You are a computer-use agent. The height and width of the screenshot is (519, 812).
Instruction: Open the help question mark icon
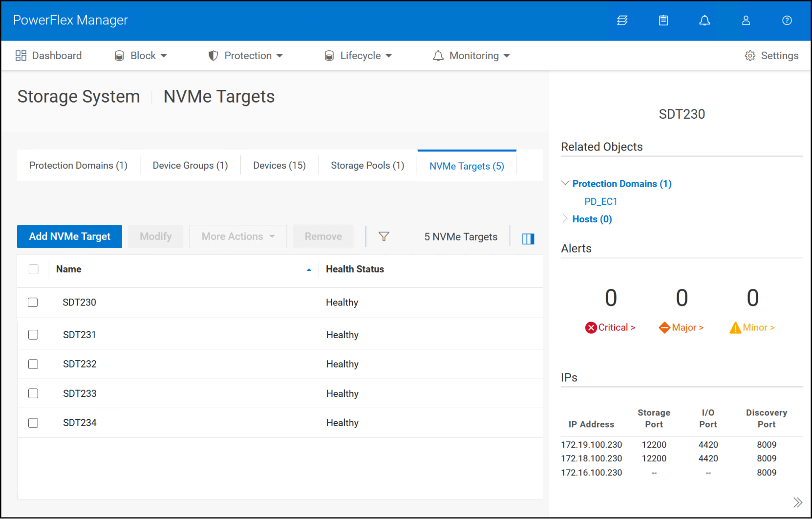[x=787, y=21]
